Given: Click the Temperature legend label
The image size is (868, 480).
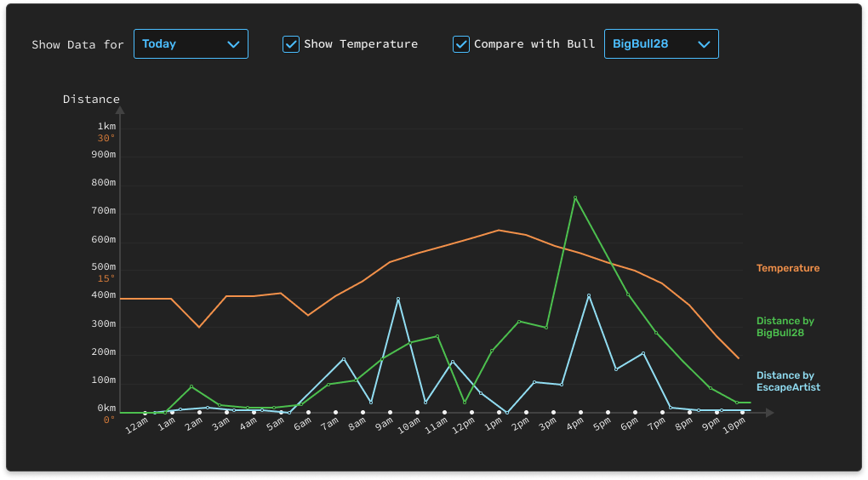Looking at the screenshot, I should click(x=788, y=268).
